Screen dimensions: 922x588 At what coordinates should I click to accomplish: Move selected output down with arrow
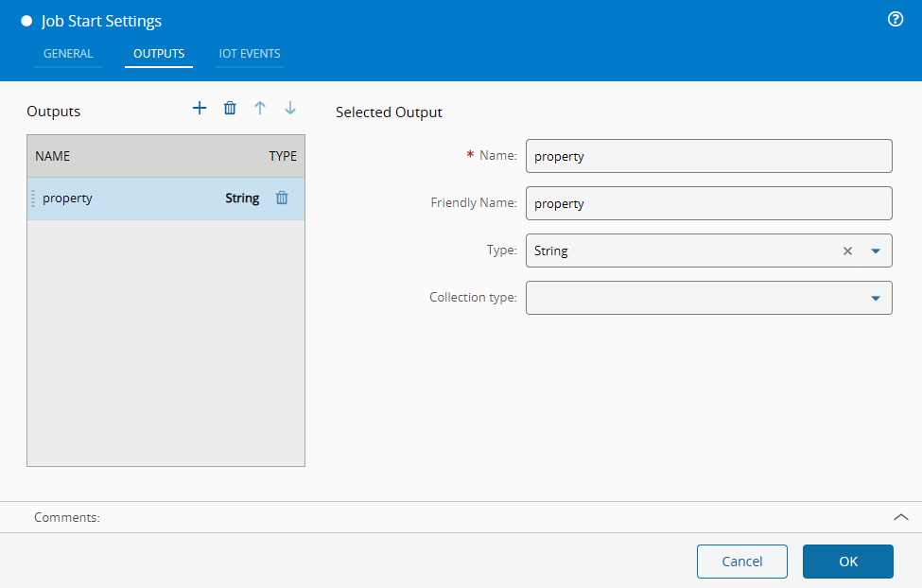[x=290, y=109]
